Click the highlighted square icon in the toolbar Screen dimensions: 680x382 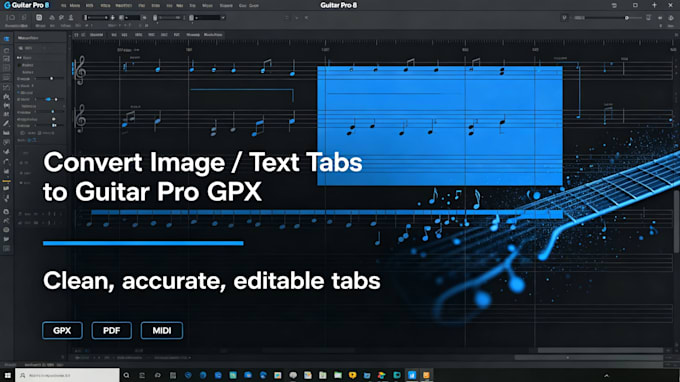[x=39, y=18]
